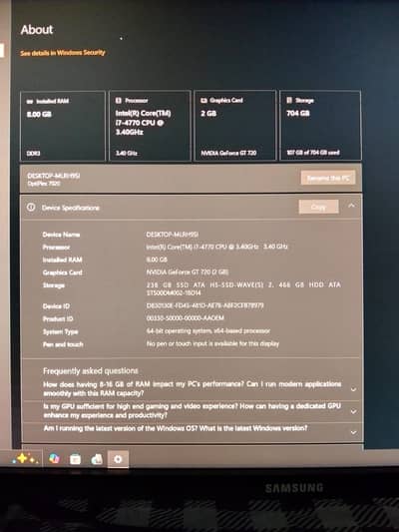Click the Device Name value DESKTOP-MLRH9SI
This screenshot has height=532, width=399.
click(x=173, y=235)
